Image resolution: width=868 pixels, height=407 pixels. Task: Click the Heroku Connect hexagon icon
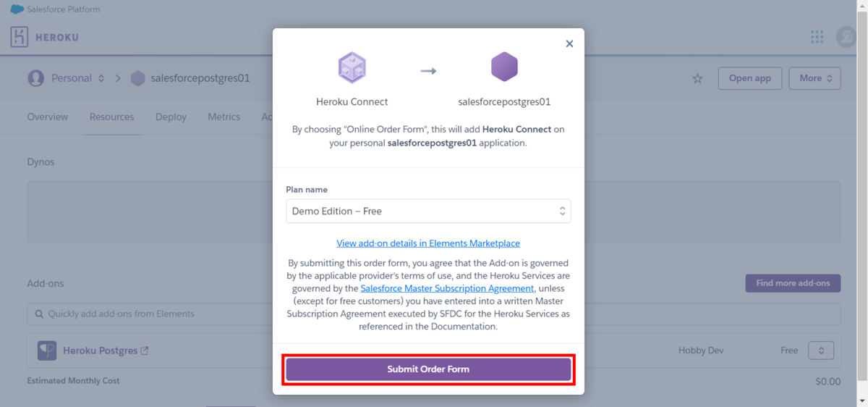[x=352, y=68]
